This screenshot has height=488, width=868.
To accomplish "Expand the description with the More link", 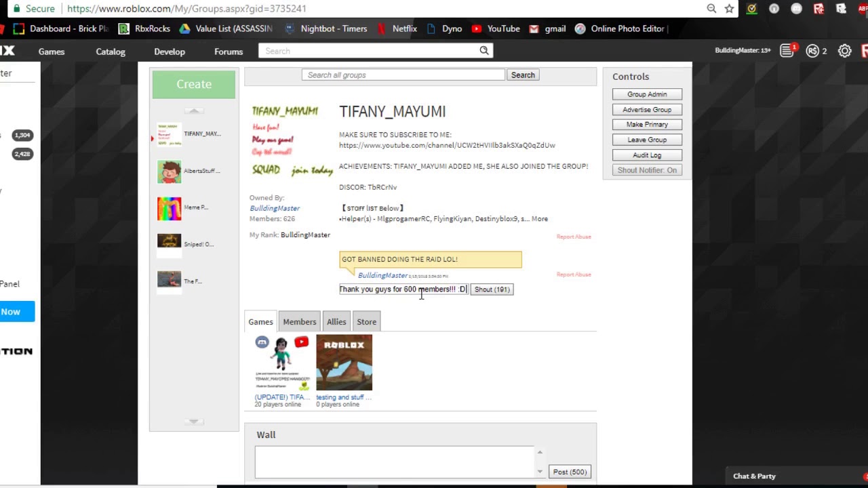I will 540,219.
